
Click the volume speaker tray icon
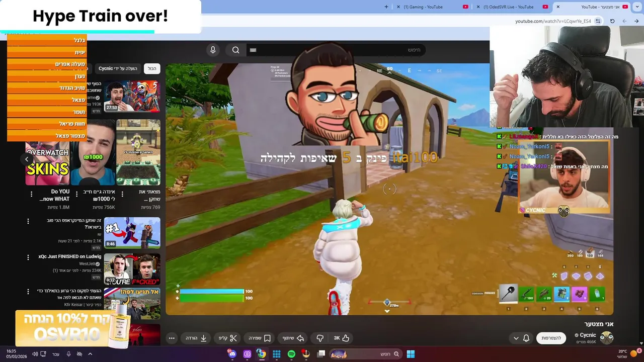tap(35, 354)
